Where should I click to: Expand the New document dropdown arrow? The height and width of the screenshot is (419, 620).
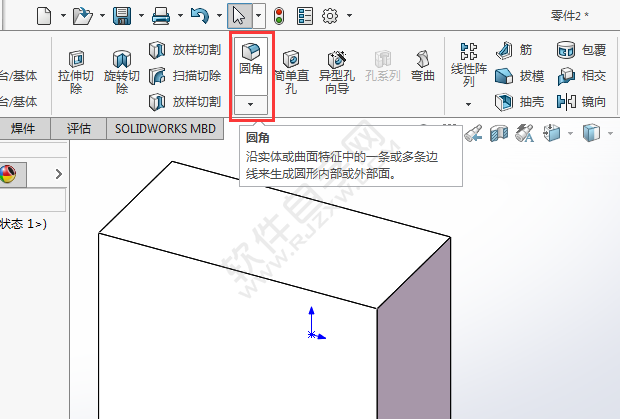[63, 16]
